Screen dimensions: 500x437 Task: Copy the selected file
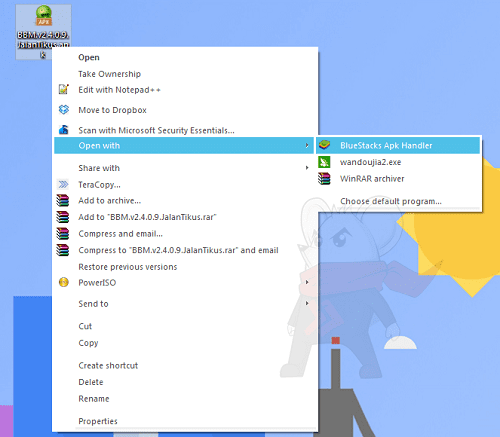[x=184, y=343]
